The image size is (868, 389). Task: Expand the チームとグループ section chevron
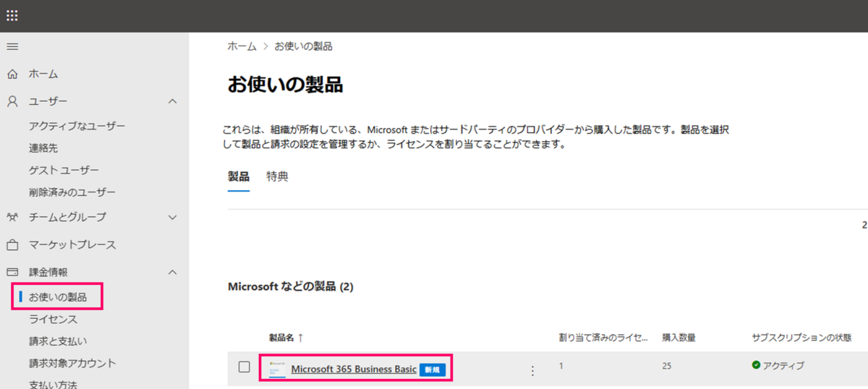click(172, 217)
